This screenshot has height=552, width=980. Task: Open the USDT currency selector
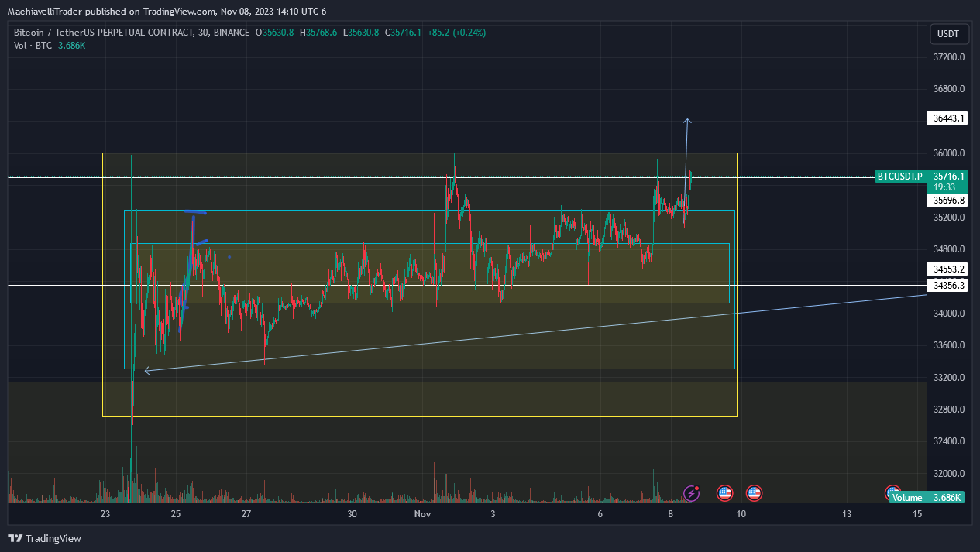[948, 34]
